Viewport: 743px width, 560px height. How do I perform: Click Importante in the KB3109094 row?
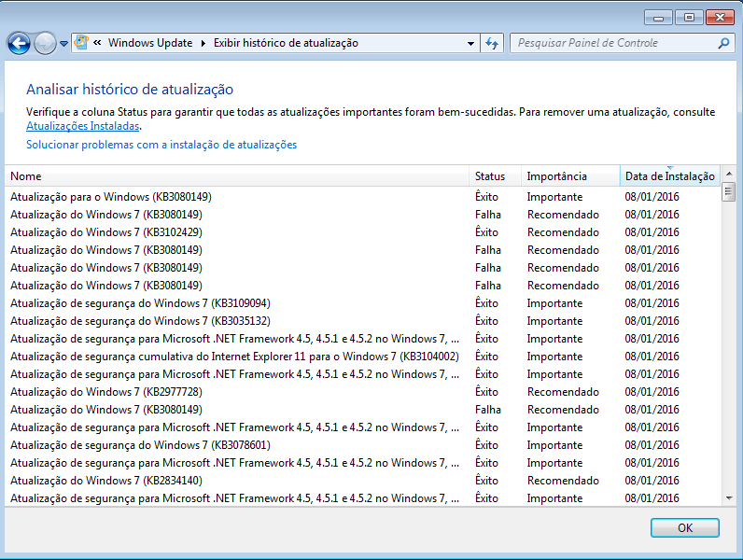tap(554, 303)
